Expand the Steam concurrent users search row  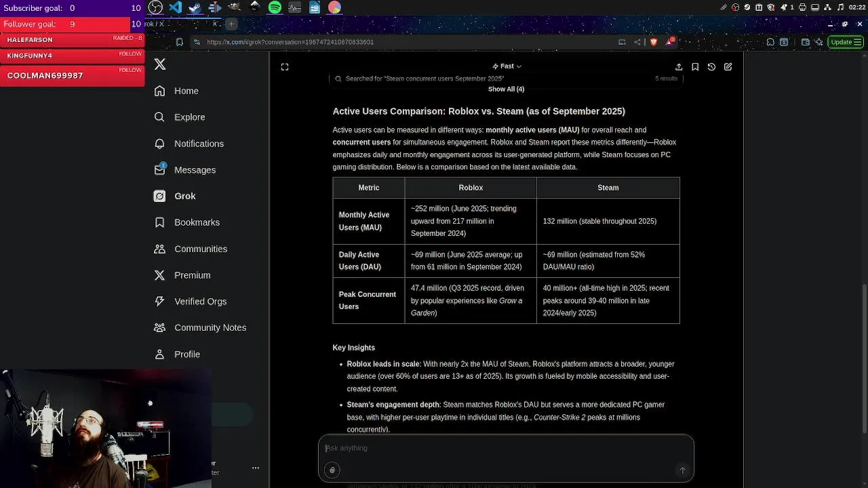[x=506, y=79]
